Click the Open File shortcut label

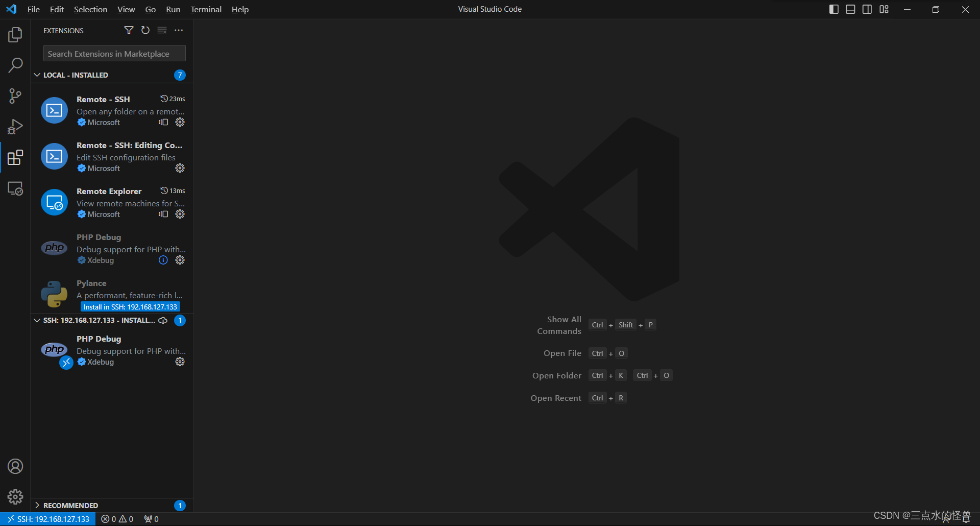point(562,353)
